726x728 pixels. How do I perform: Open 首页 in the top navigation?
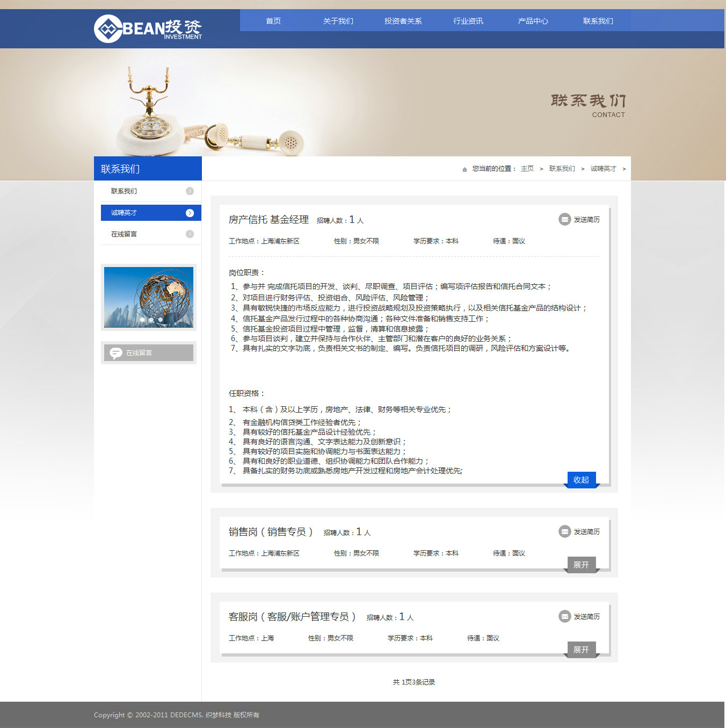[x=273, y=21]
